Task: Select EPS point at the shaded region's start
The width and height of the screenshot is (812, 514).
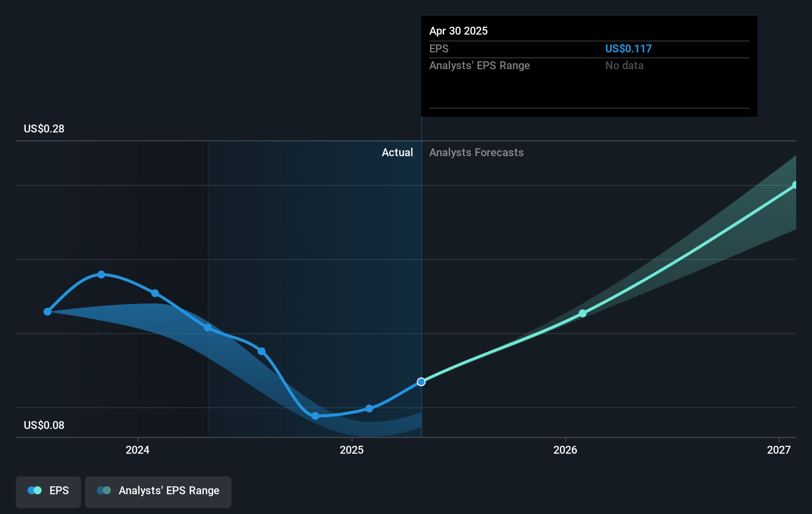Action: pyautogui.click(x=208, y=327)
